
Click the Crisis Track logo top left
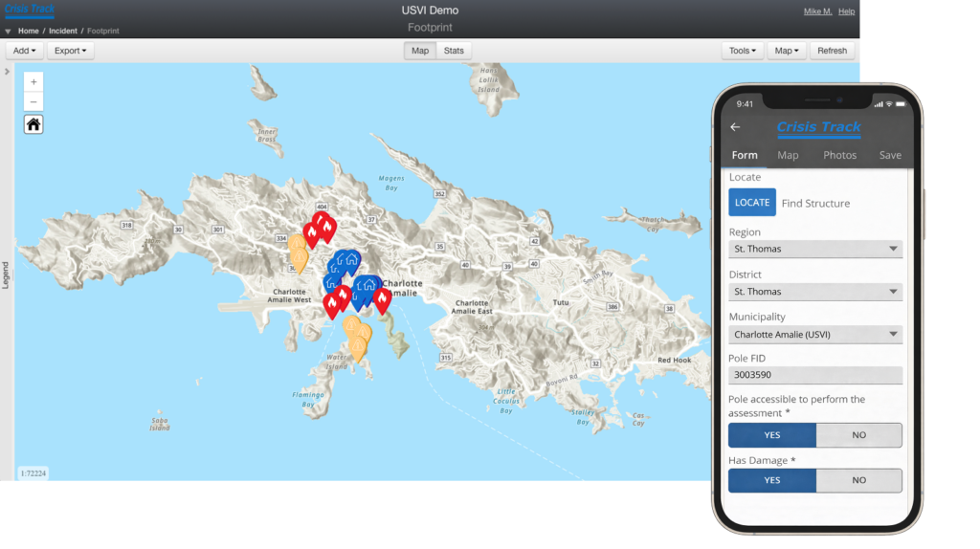pyautogui.click(x=30, y=11)
